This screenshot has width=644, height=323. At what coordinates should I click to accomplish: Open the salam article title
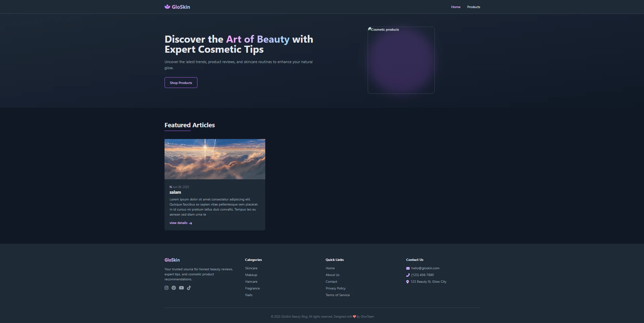point(175,192)
